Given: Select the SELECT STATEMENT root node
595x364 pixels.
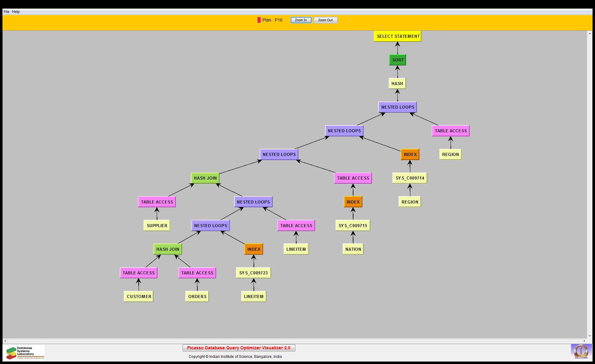Looking at the screenshot, I should pyautogui.click(x=397, y=36).
